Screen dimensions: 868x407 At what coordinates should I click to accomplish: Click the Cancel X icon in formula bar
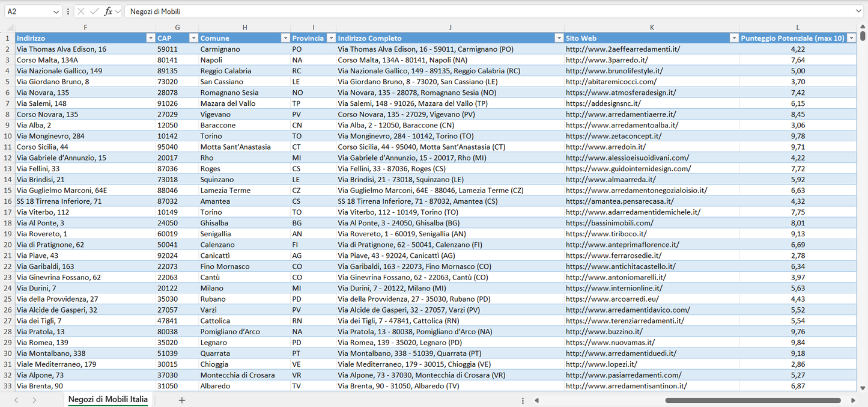(x=81, y=11)
